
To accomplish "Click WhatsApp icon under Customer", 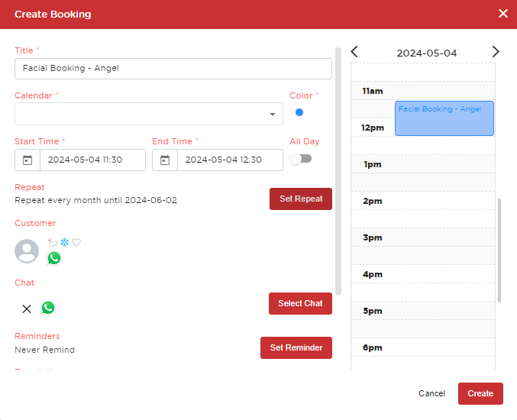I will (53, 258).
